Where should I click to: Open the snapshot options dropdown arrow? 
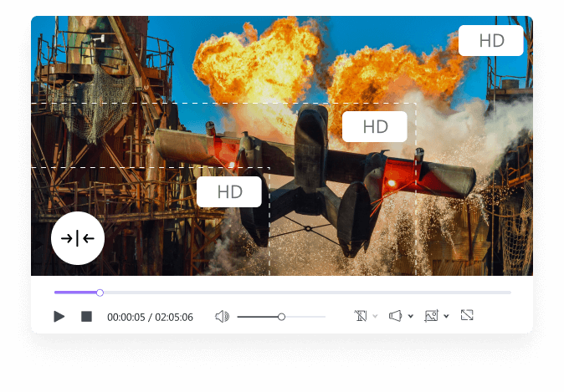(x=446, y=316)
